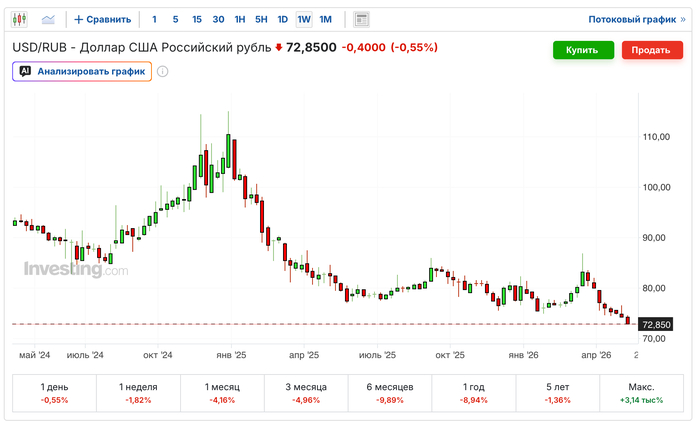Open Потоковый график link

[637, 20]
